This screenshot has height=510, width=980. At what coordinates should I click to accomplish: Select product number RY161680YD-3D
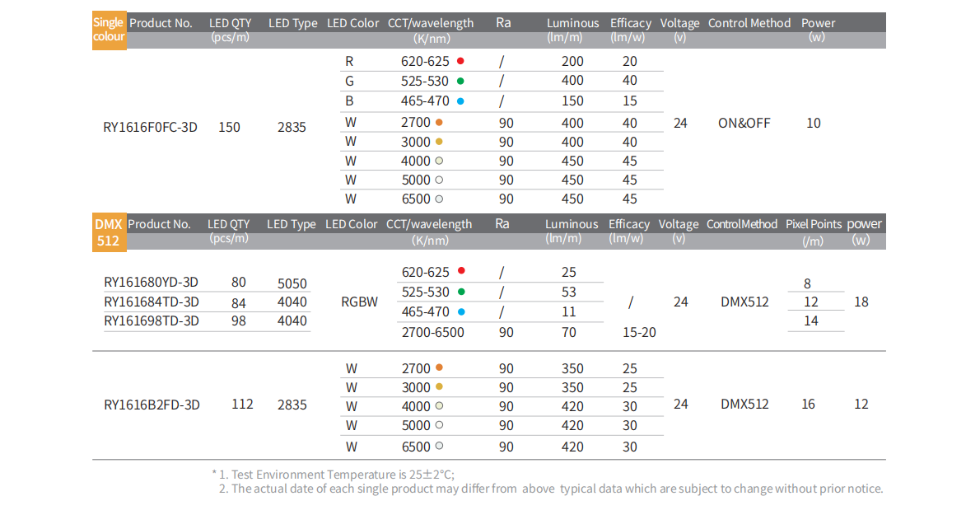[152, 282]
